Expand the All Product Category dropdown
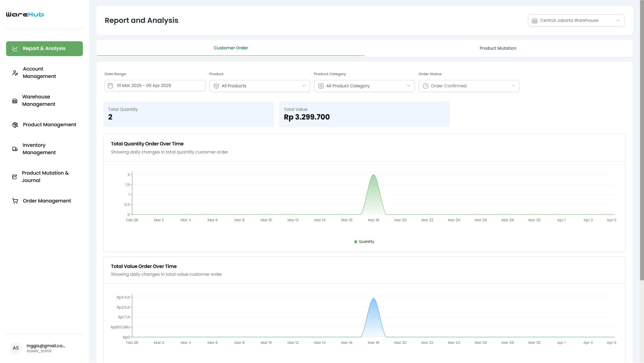 [364, 86]
